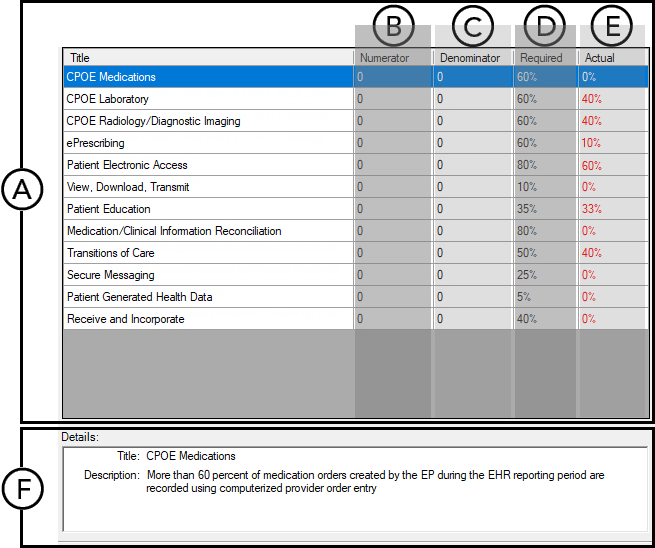
Task: Click the circled E callout marker
Action: pyautogui.click(x=611, y=27)
